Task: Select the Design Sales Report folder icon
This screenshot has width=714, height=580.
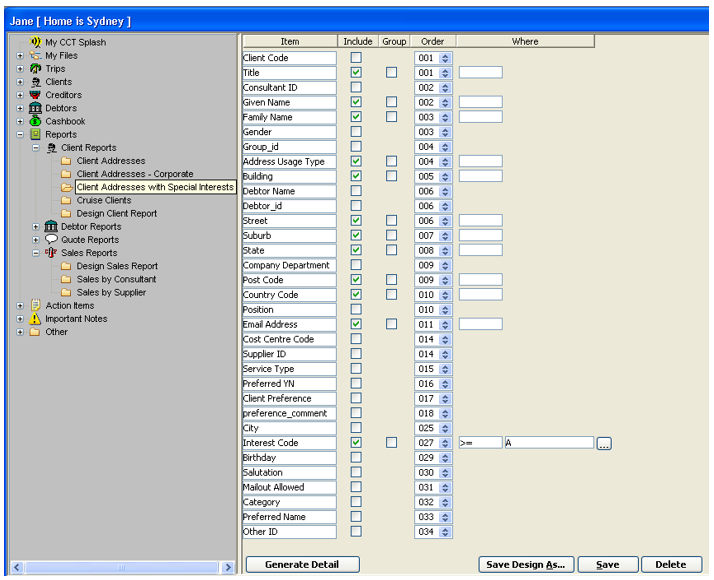Action: tap(66, 266)
